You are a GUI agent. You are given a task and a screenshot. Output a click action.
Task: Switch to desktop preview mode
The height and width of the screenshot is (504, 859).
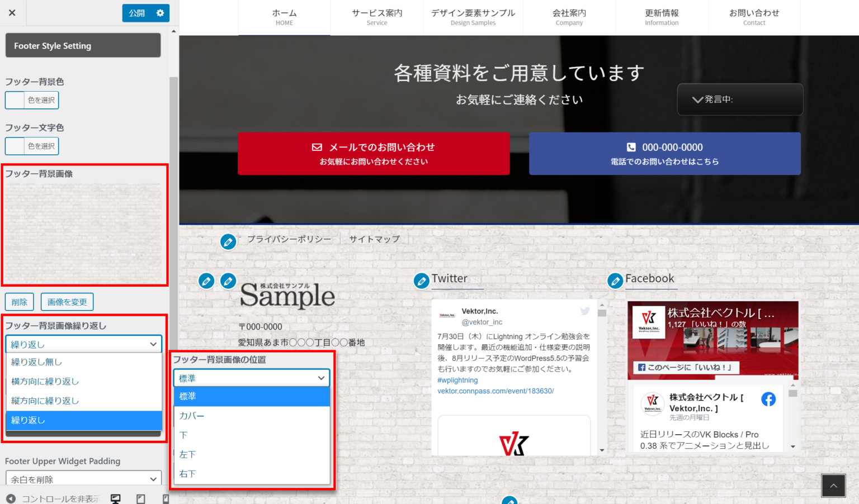pos(115,498)
